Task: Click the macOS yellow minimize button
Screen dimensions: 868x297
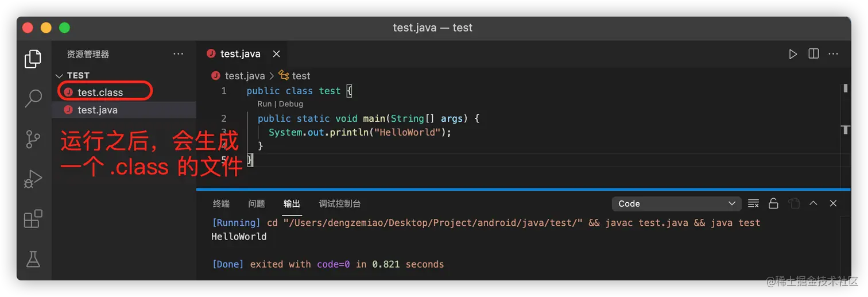Action: click(46, 28)
